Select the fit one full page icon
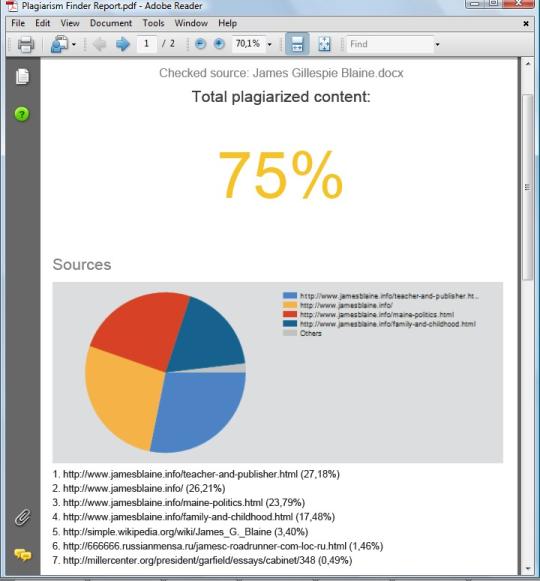Viewport: 540px width, 581px height. [324, 44]
